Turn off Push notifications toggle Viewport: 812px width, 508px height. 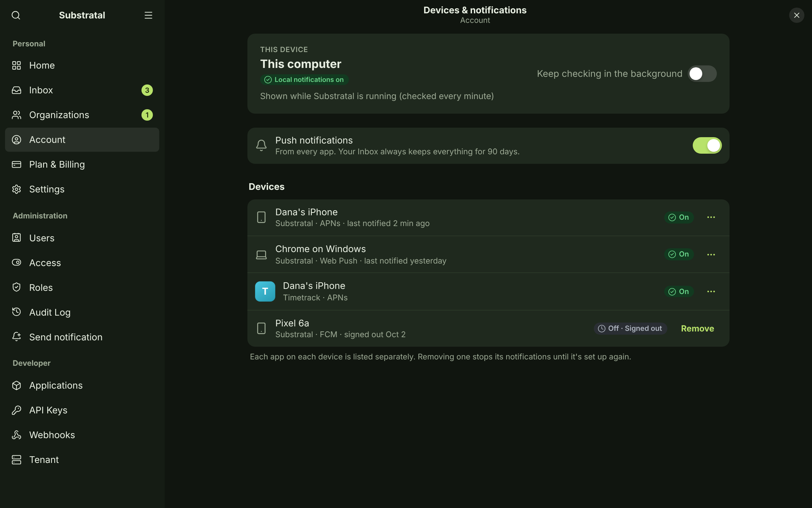(707, 145)
